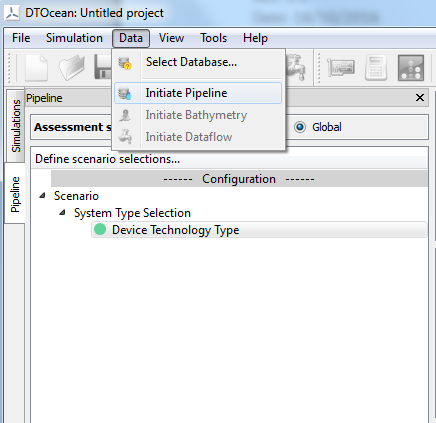Viewport: 436px width, 423px height.
Task: Open the Tools menu
Action: coord(214,38)
